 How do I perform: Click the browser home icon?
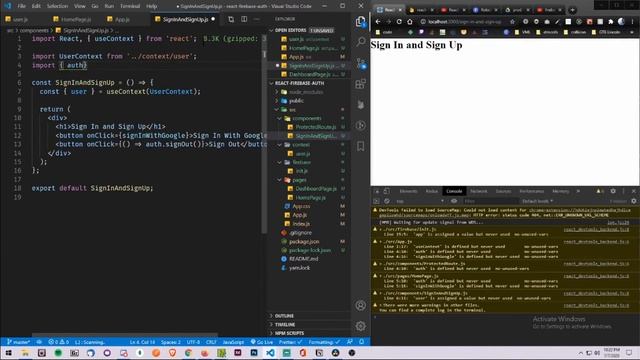[x=410, y=22]
